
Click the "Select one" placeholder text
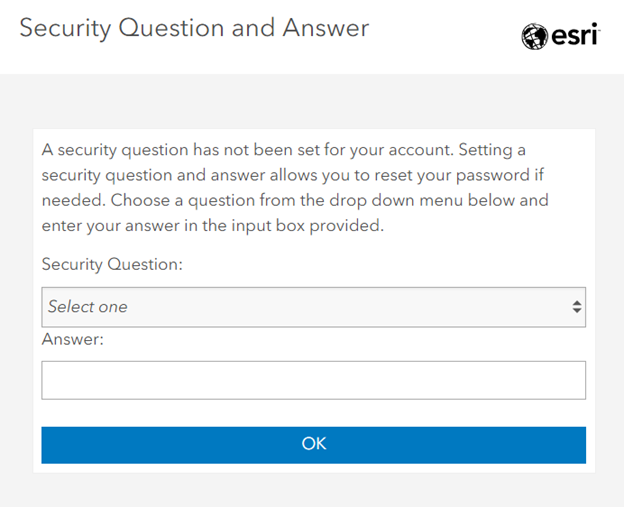pos(88,307)
